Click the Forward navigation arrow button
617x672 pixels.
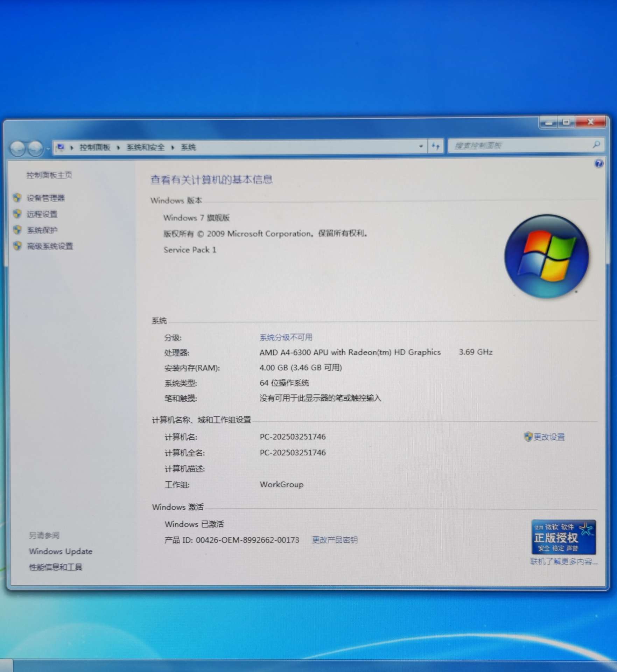coord(35,148)
